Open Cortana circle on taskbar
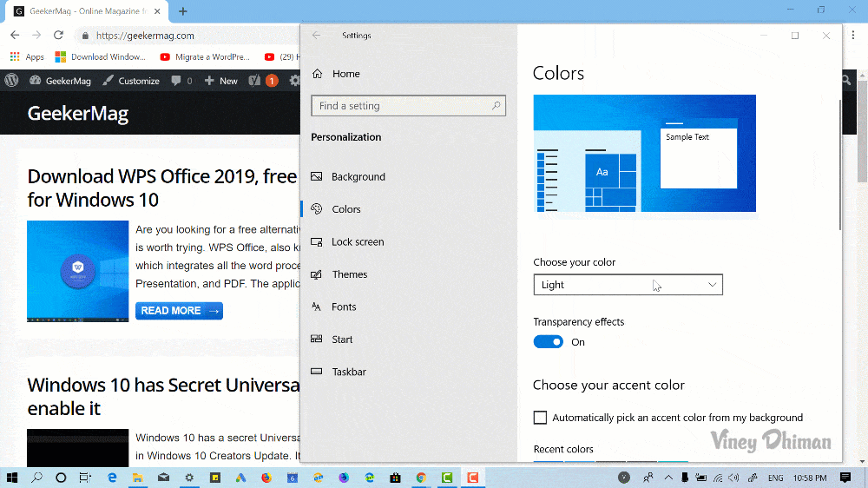 tap(61, 478)
